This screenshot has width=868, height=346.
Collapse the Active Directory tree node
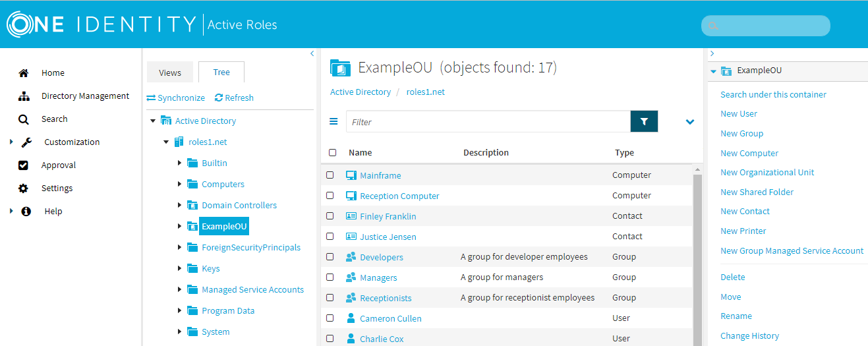pyautogui.click(x=154, y=121)
